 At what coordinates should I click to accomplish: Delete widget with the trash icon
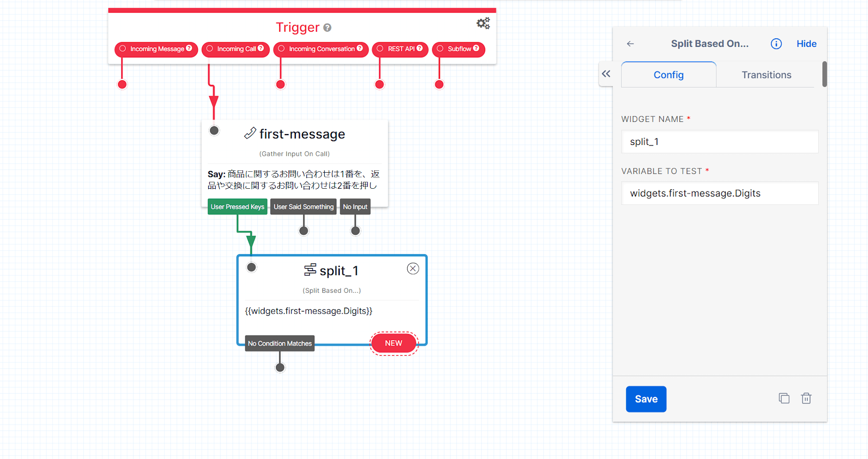(806, 398)
